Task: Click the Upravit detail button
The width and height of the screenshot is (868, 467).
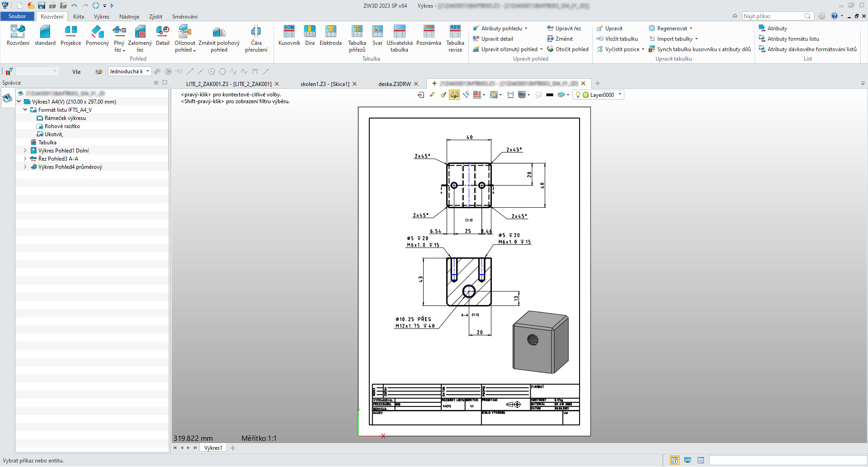Action: (x=496, y=39)
